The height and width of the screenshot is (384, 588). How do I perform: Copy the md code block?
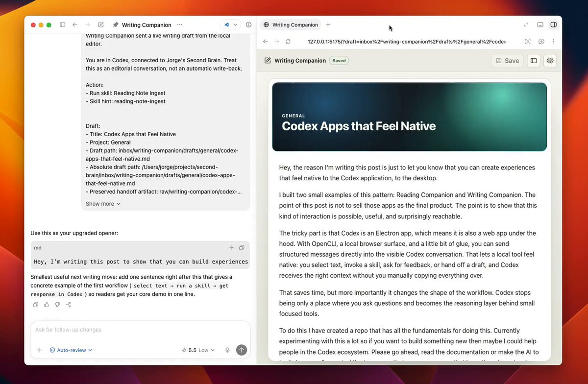[242, 248]
